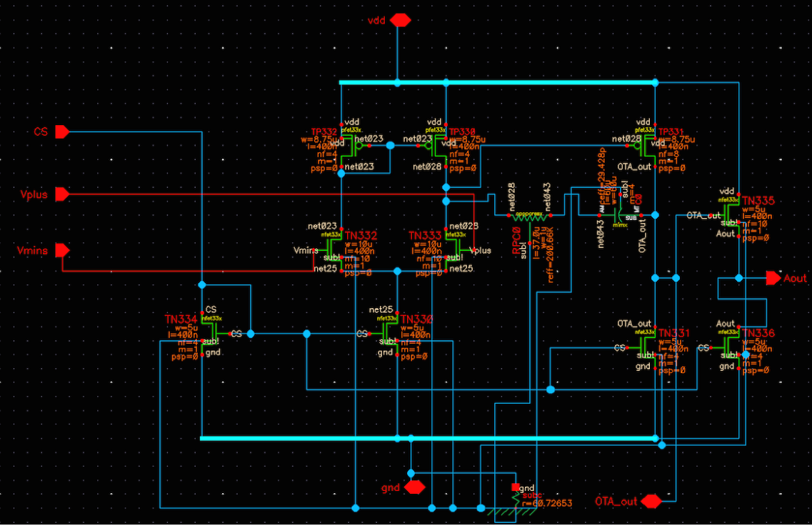Click the Aout output pin
This screenshot has height=526, width=812.
point(773,278)
